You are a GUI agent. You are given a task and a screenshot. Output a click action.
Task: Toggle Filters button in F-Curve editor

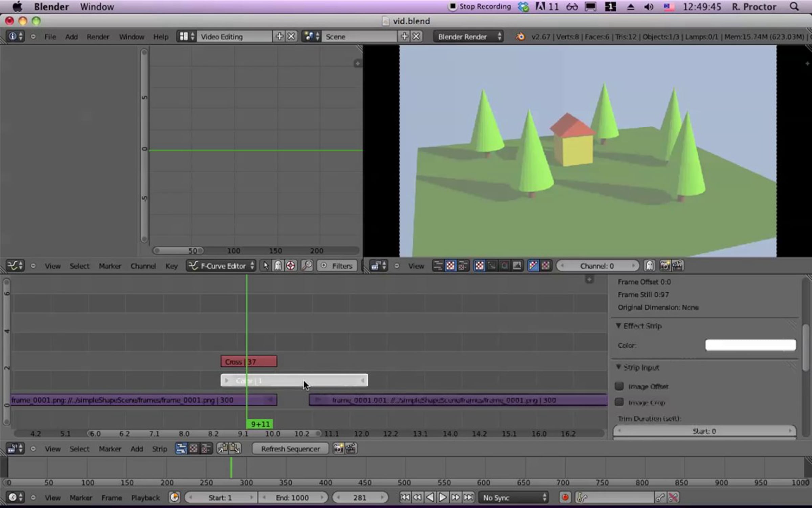337,266
